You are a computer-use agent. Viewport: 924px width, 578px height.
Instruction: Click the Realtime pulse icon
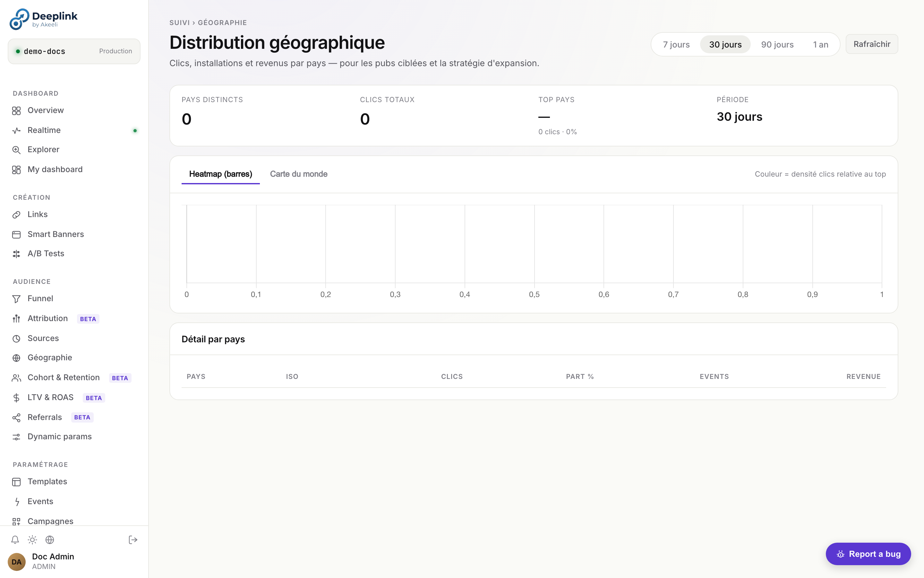[16, 131]
